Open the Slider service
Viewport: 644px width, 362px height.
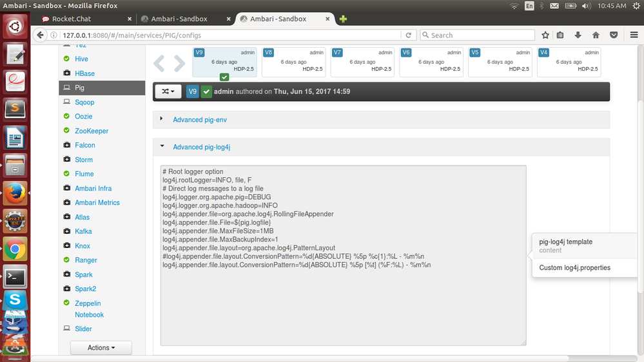pos(83,329)
